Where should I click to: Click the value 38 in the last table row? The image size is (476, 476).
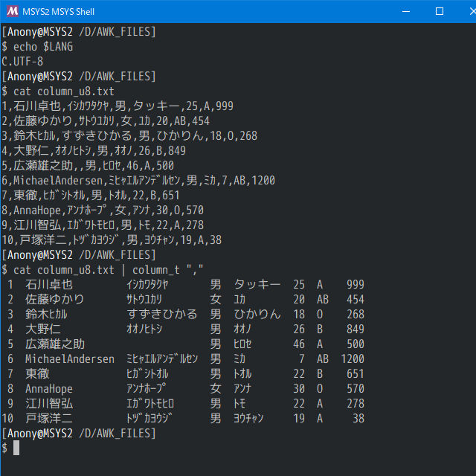[358, 418]
